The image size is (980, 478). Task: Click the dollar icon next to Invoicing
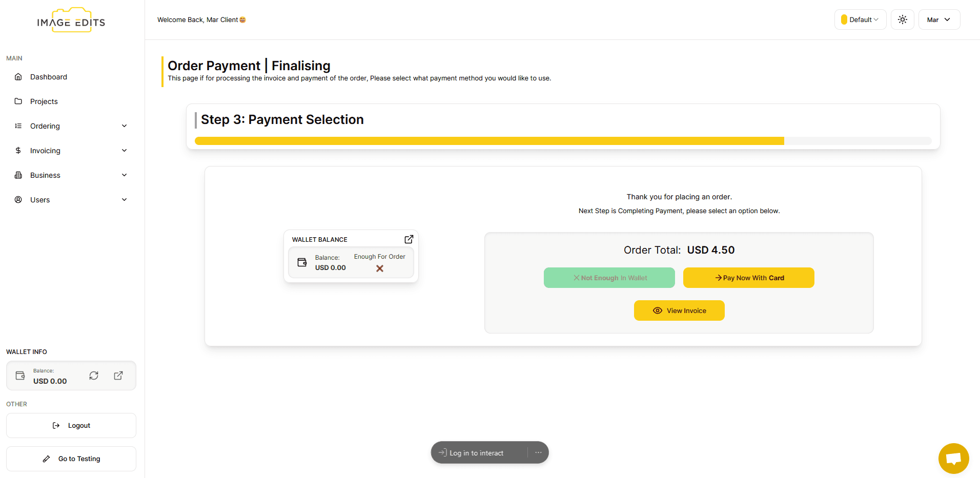pos(18,150)
